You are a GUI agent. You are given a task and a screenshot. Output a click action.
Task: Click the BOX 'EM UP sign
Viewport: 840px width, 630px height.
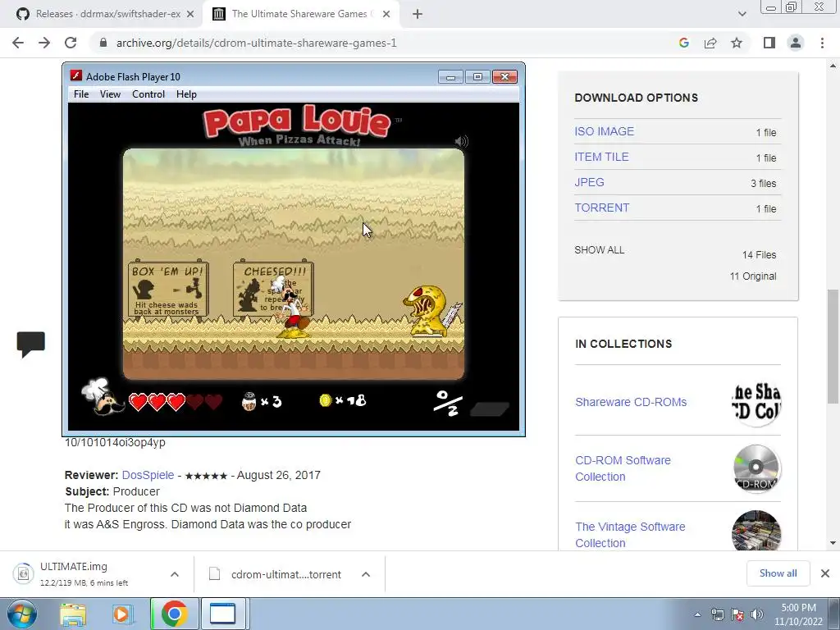click(168, 290)
